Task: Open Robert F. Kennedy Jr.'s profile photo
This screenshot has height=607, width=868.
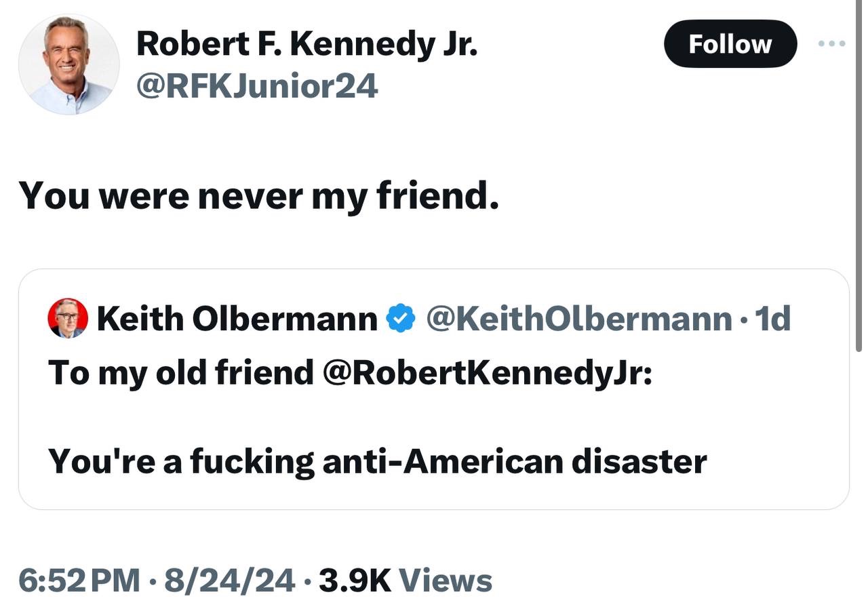Action: click(x=68, y=64)
